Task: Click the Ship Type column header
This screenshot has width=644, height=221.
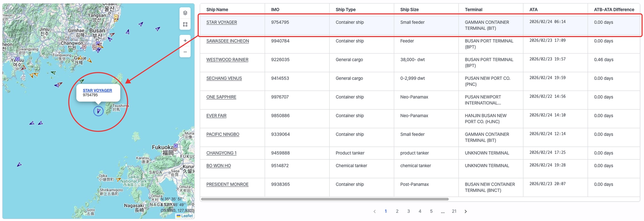Action: coord(346,10)
